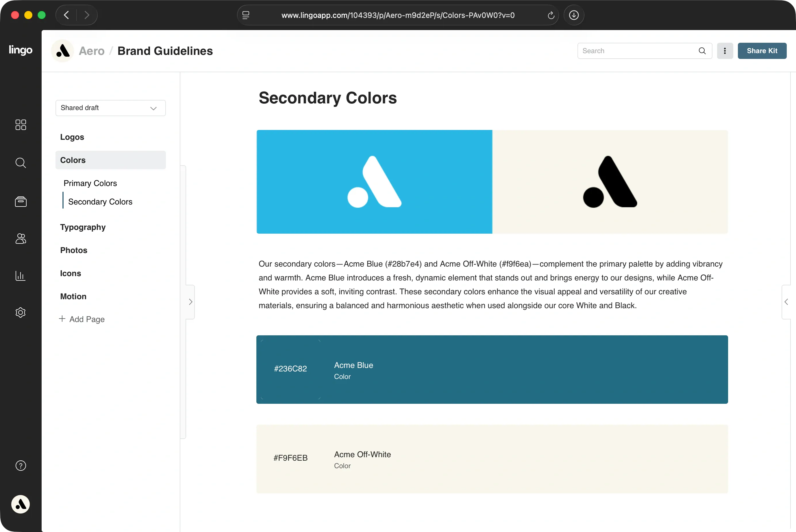The image size is (796, 532).
Task: Select the Acme Blue #236C82 color swatch
Action: (x=290, y=369)
